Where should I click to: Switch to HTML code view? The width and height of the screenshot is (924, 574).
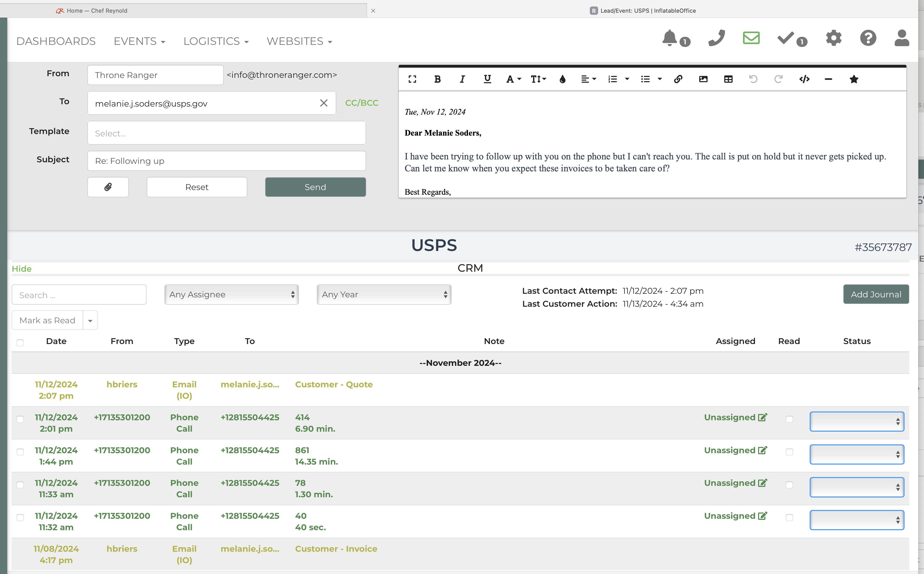pyautogui.click(x=804, y=79)
